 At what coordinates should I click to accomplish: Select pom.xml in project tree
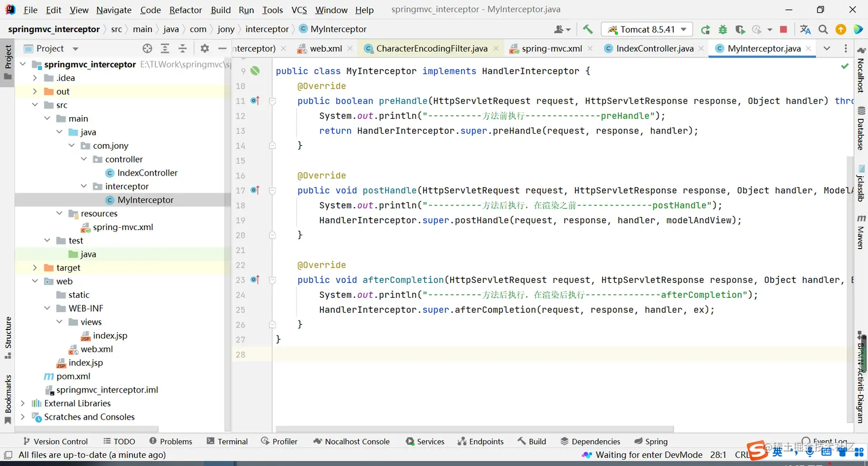point(73,376)
